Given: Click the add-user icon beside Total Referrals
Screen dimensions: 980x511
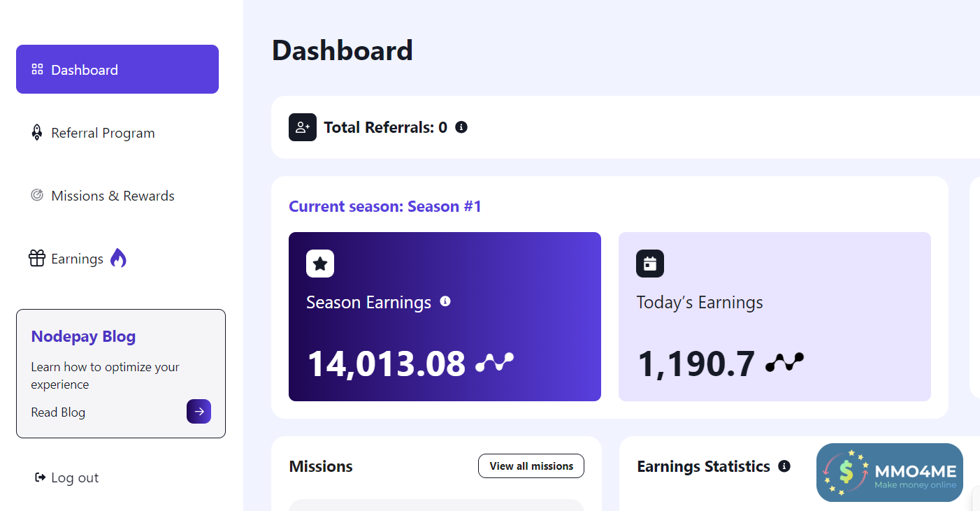Looking at the screenshot, I should tap(303, 127).
